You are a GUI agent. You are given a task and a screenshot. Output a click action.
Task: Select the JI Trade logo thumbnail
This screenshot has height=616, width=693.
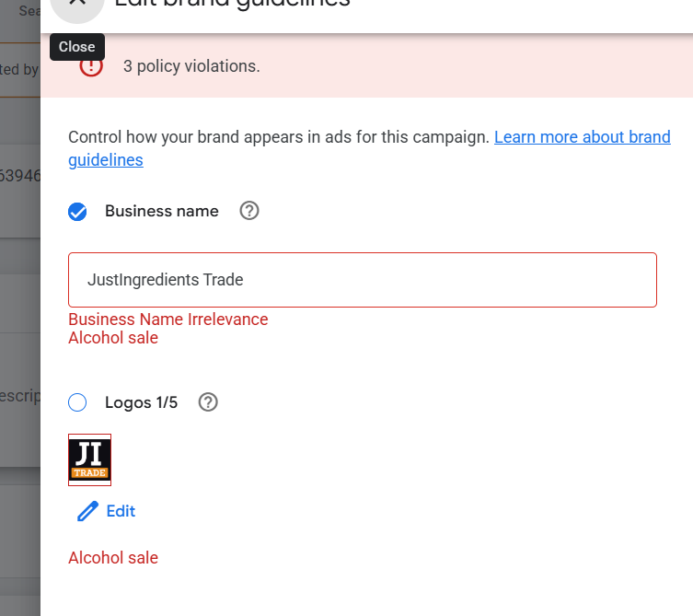89,459
